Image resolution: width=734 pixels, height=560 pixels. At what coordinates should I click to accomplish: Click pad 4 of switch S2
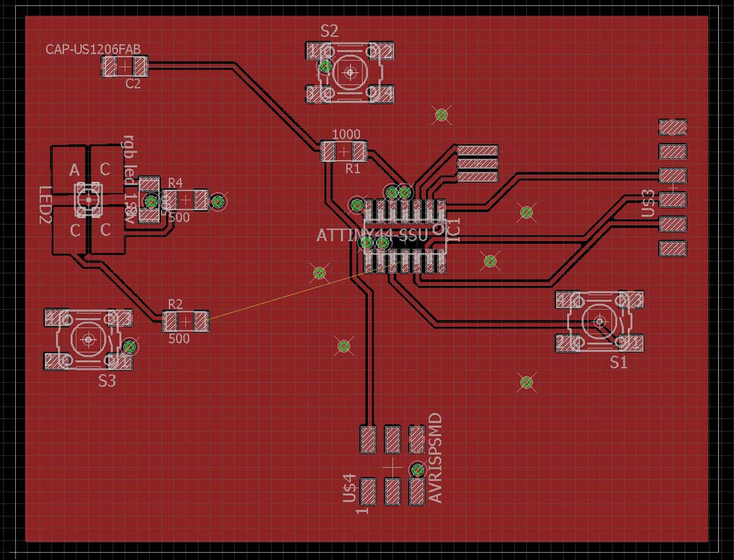383,94
